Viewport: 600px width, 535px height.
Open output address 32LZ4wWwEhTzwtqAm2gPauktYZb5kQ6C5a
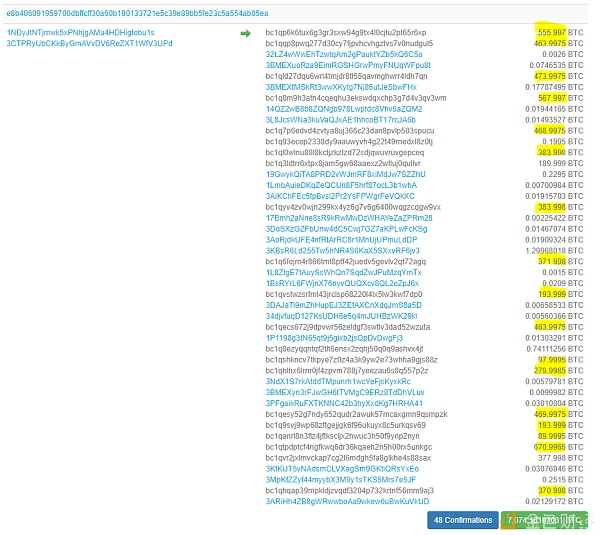(344, 54)
